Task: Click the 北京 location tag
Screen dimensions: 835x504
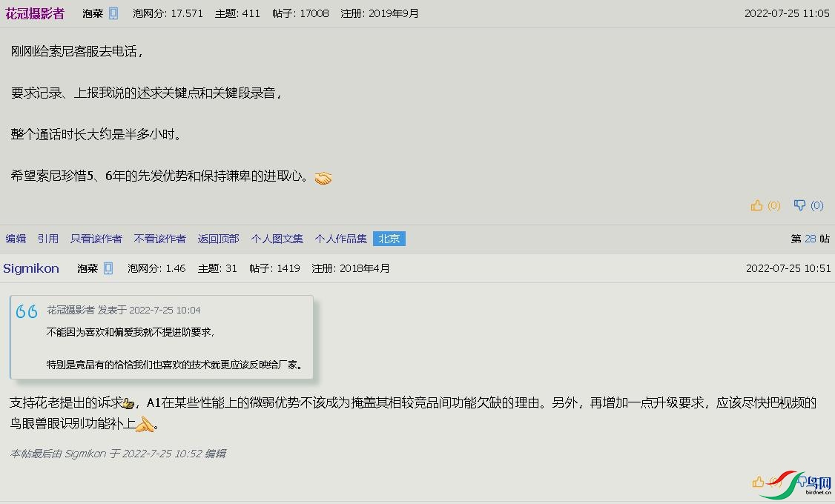Action: click(389, 239)
